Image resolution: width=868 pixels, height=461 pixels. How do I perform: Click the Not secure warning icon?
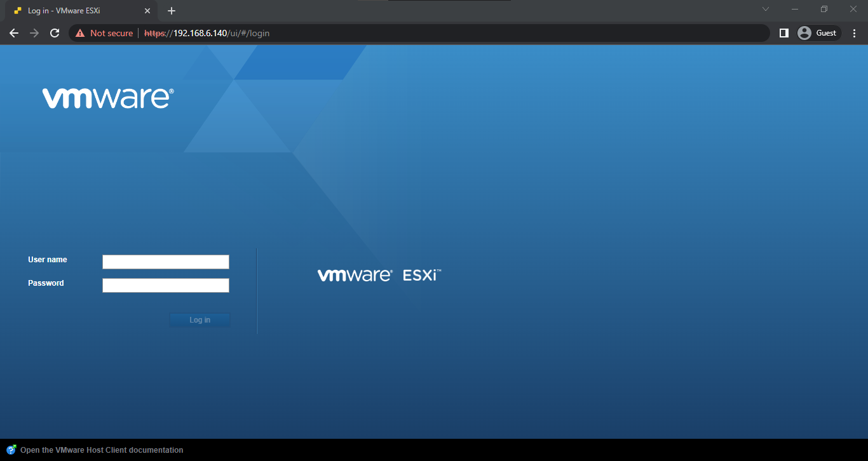(x=80, y=33)
